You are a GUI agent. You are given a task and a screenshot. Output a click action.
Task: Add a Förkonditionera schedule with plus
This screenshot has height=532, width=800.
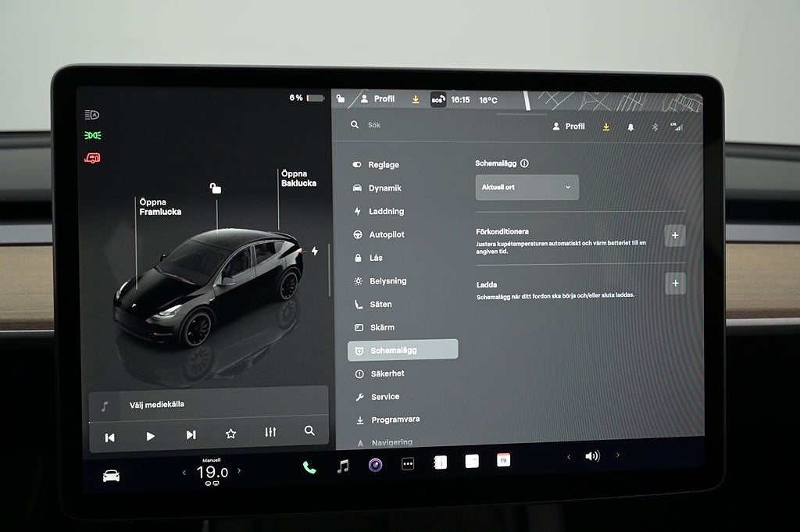pos(675,235)
